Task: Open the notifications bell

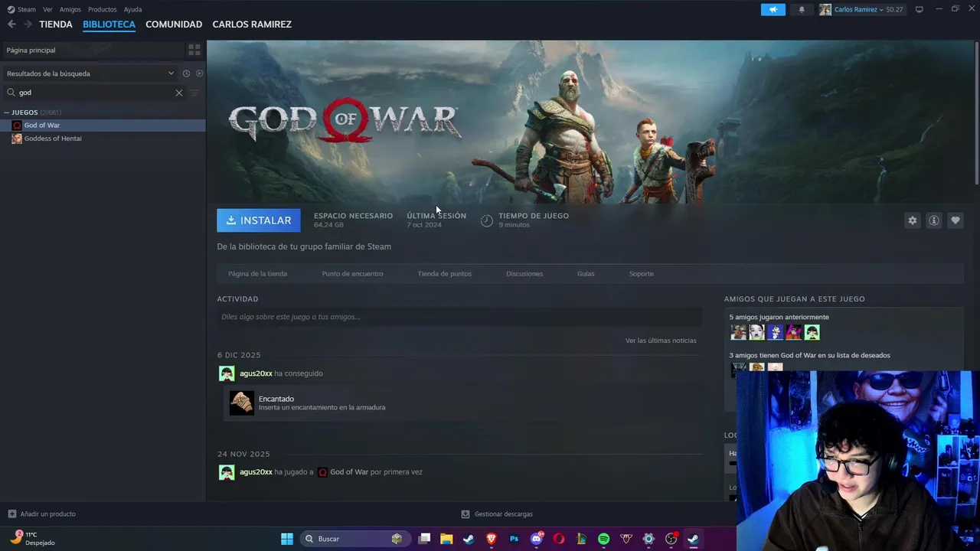Action: click(802, 10)
